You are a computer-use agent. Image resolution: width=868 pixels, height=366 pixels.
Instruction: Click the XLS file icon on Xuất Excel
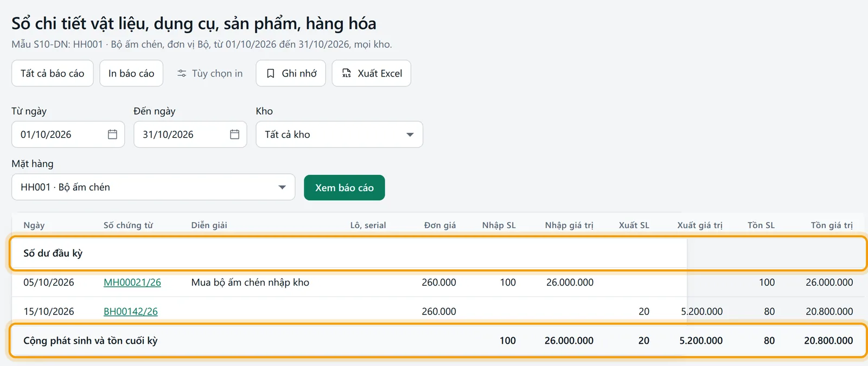tap(346, 73)
